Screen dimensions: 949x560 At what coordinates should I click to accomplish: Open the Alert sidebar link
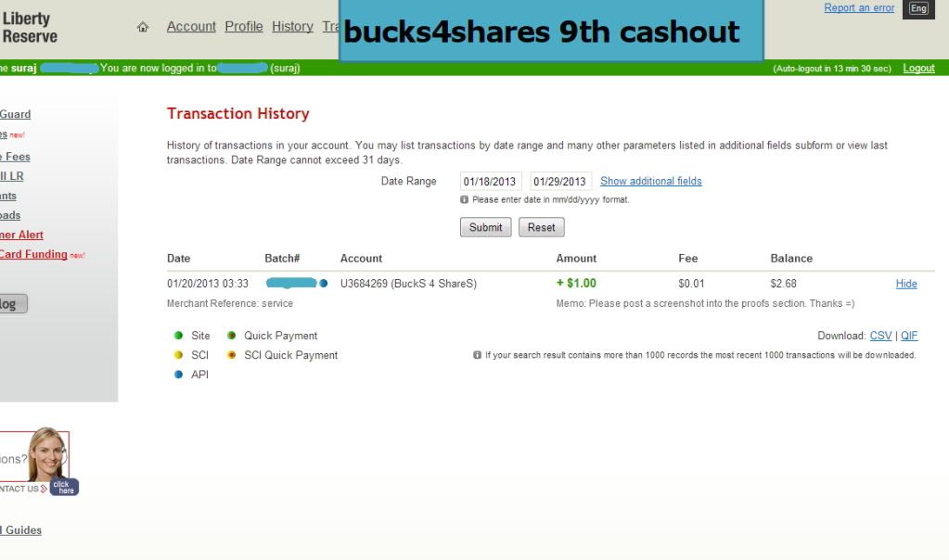point(21,235)
